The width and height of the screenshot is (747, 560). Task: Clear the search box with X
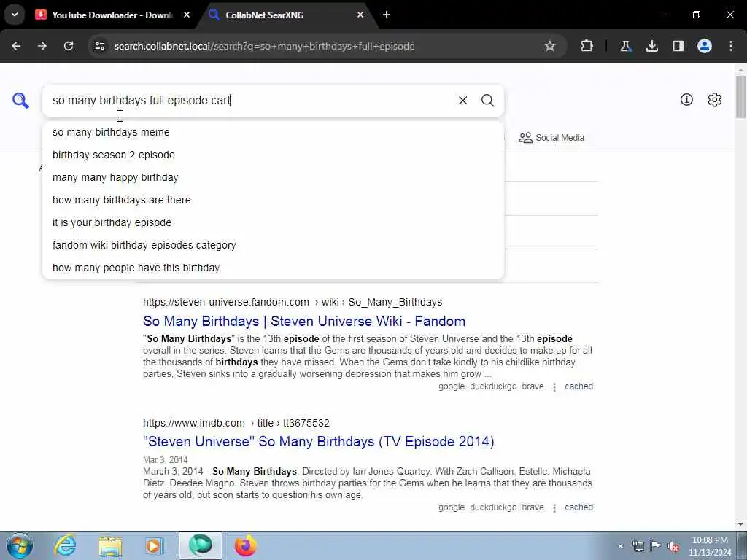(x=462, y=101)
